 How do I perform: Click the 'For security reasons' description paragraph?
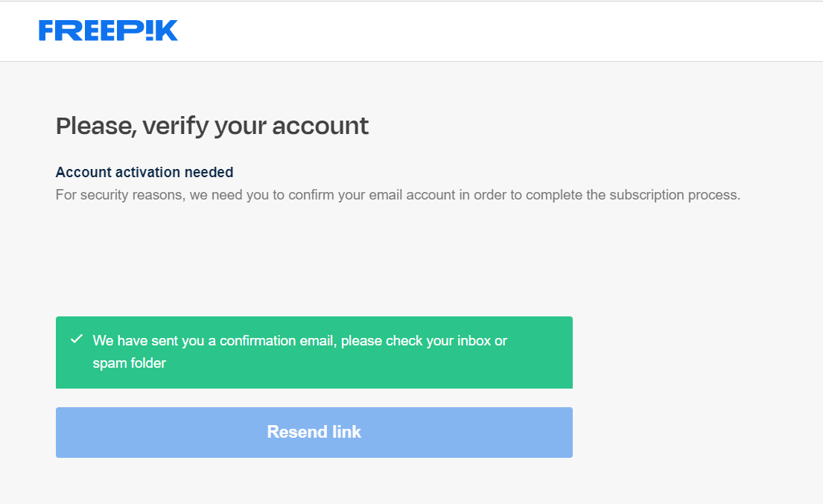coord(398,196)
